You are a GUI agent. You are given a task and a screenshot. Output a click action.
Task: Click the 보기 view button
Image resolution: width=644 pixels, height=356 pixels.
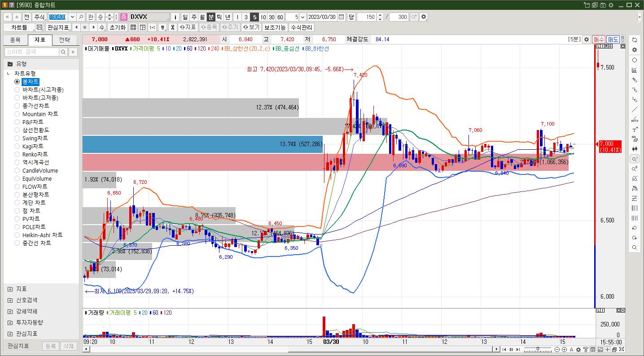pos(251,27)
